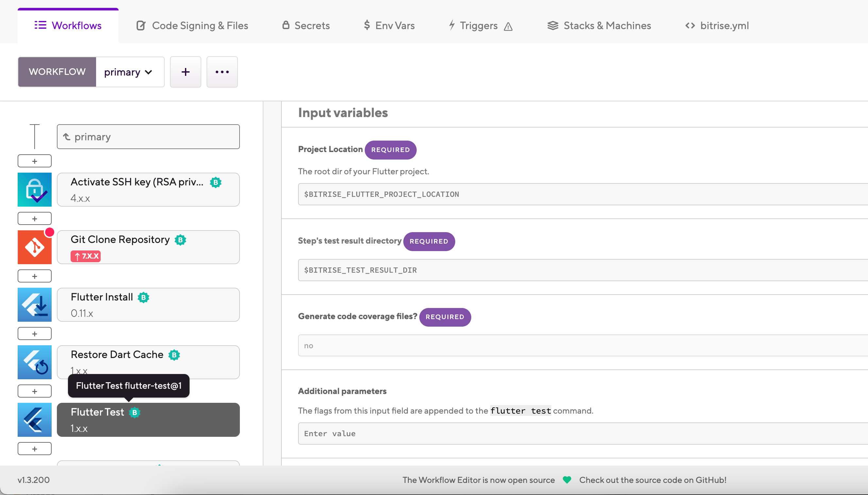Switch to the Env Vars tab

click(389, 25)
